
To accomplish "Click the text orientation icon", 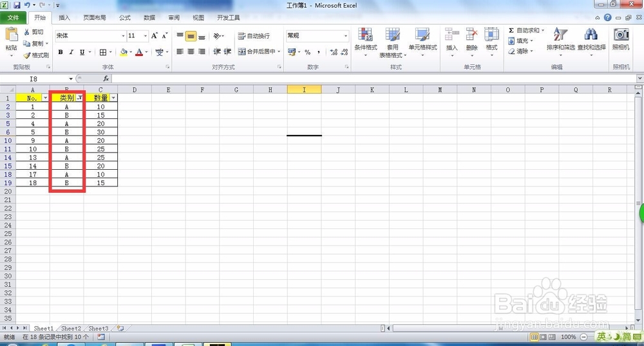I will tap(218, 36).
